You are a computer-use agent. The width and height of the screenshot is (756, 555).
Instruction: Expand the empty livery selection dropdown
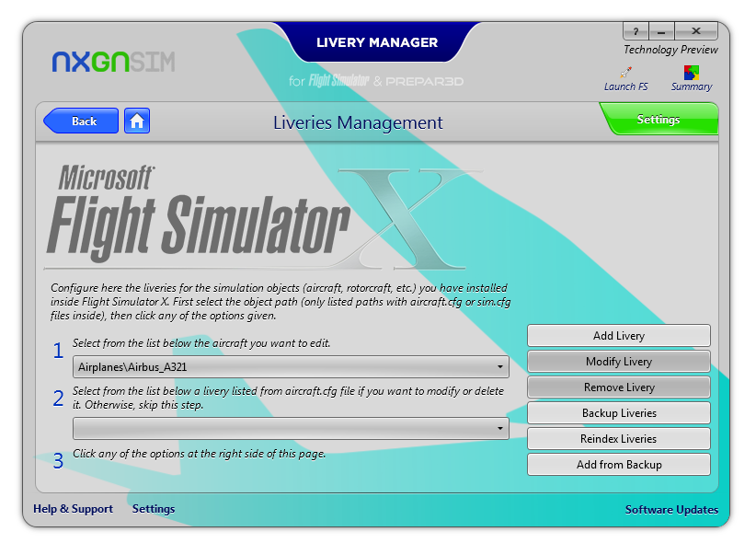coord(291,429)
